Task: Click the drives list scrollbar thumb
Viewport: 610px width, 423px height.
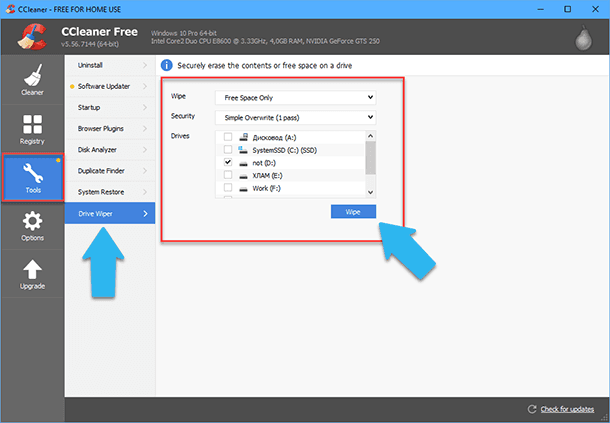Action: tap(370, 158)
